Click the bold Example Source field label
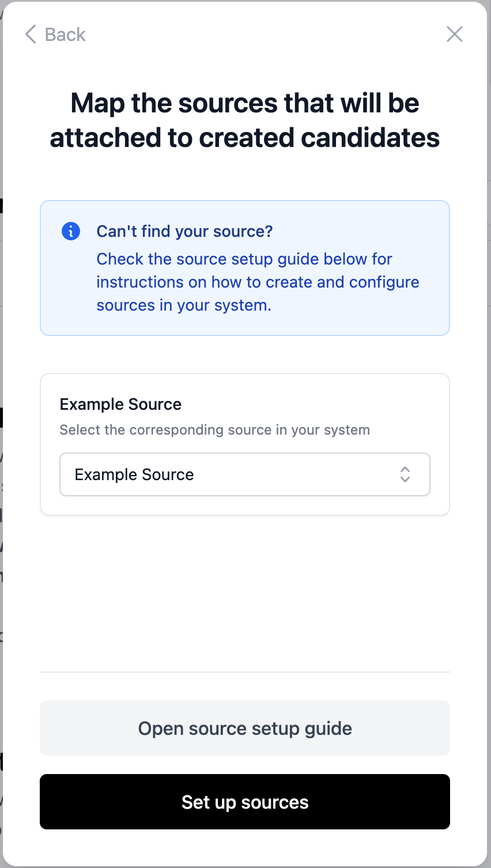Screen dimensions: 491x868 click(x=120, y=404)
